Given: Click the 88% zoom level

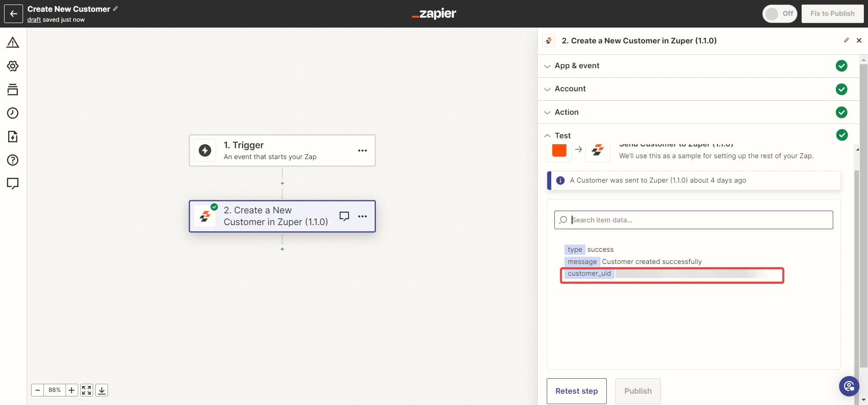Looking at the screenshot, I should [55, 390].
